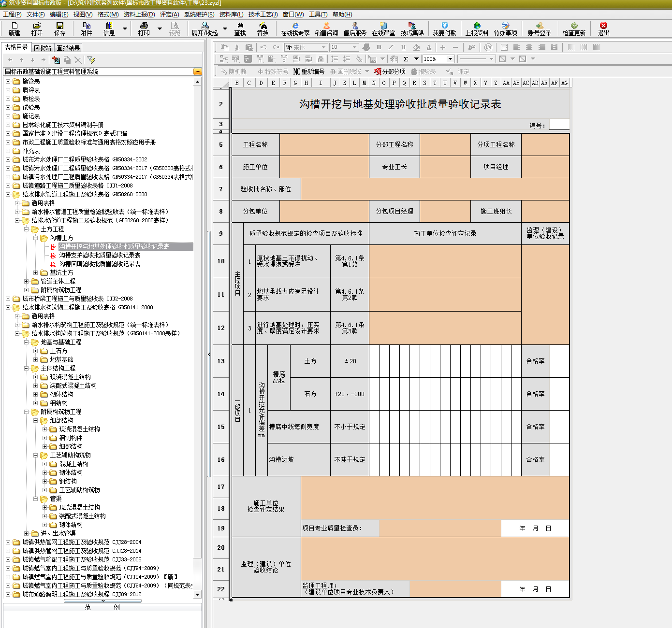Click the font color A icon

pos(429,47)
